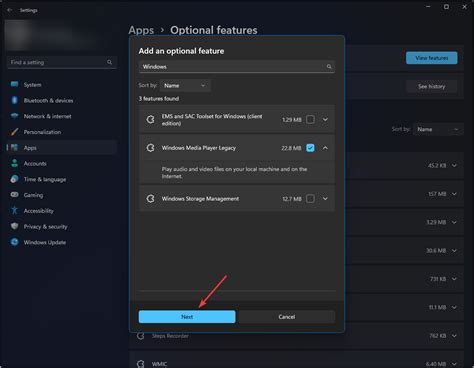Maximize the Settings window
474x368 pixels.
click(x=446, y=7)
